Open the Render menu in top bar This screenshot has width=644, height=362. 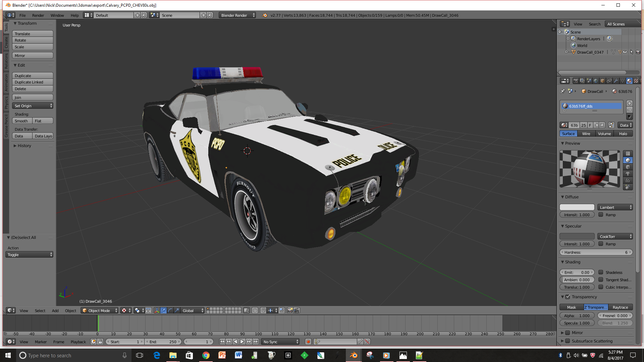[38, 15]
